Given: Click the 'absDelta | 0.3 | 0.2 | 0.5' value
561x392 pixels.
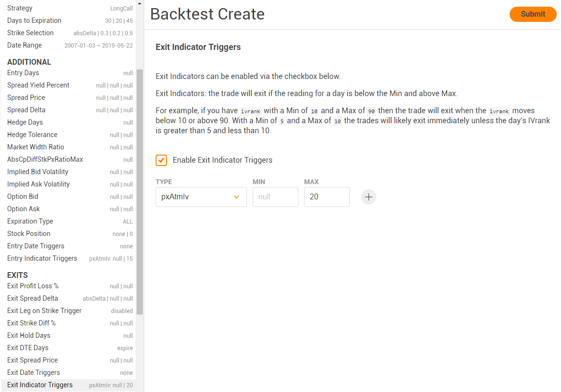Looking at the screenshot, I should [x=103, y=33].
